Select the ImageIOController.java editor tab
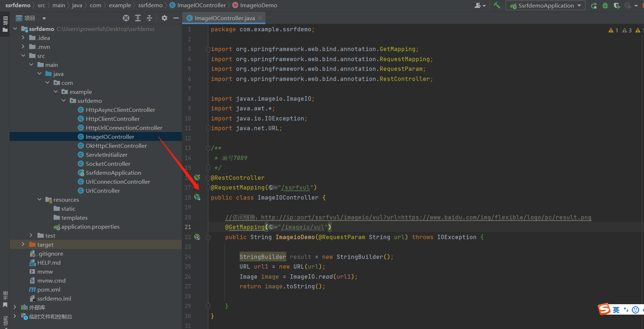The image size is (644, 329). (224, 18)
